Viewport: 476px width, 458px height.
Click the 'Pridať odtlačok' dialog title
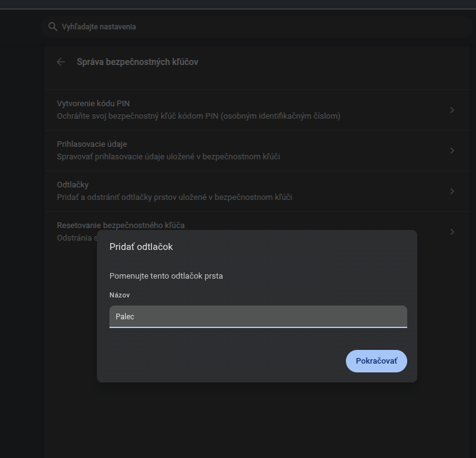tap(141, 247)
